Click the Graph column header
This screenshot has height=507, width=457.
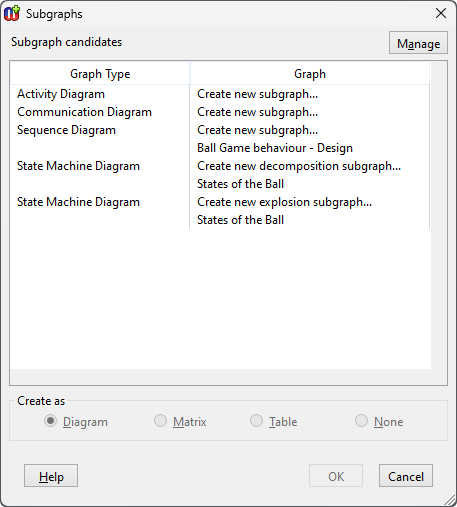click(x=310, y=74)
